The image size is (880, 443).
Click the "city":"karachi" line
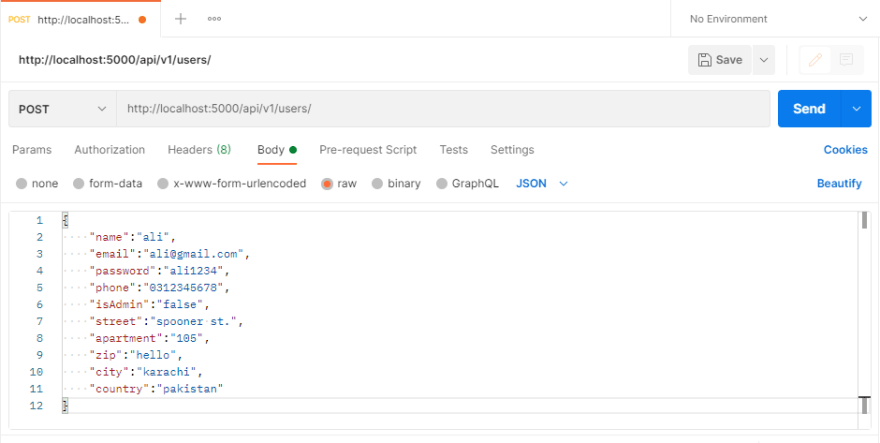tap(146, 372)
